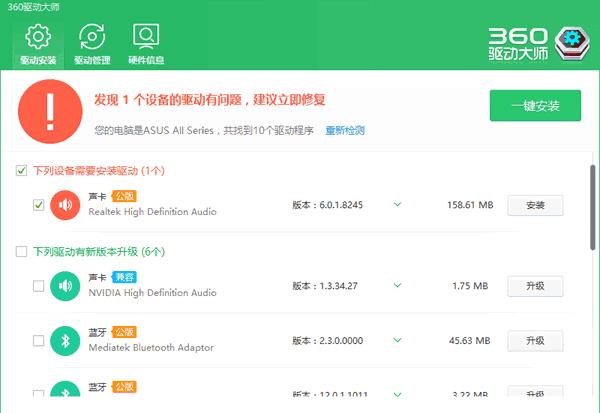Click the 公版 tag on the bottom 蓝牙 row
This screenshot has height=413, width=600.
[124, 387]
